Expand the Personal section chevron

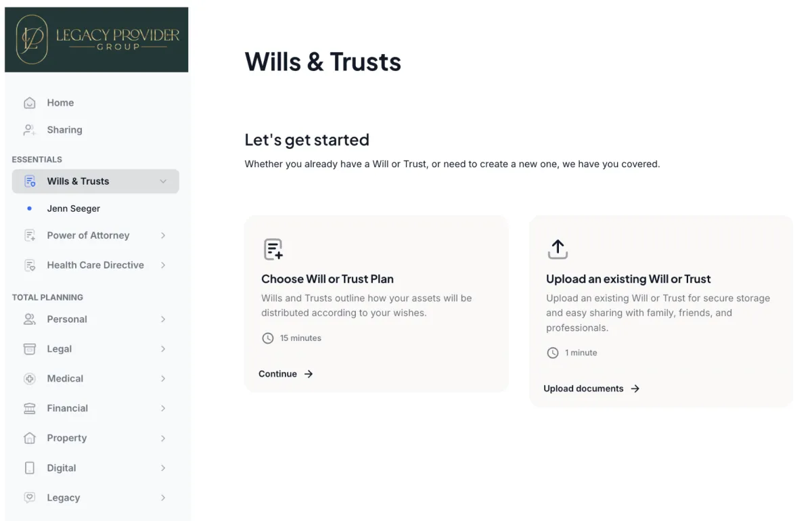(x=163, y=319)
